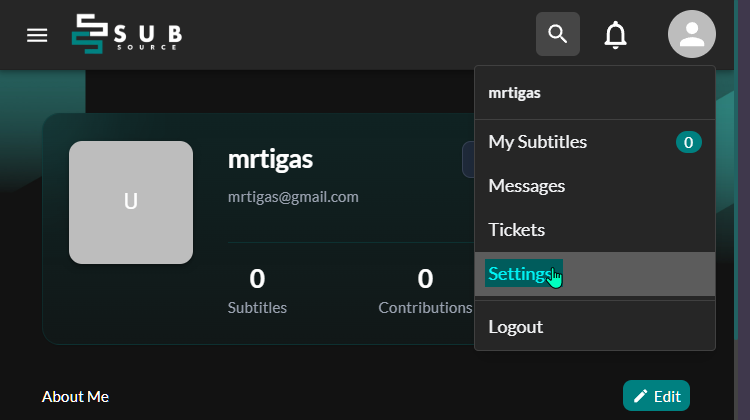Screen dimensions: 750x420
Task: Click the partly hidden button right of the profile name
Action: [468, 159]
